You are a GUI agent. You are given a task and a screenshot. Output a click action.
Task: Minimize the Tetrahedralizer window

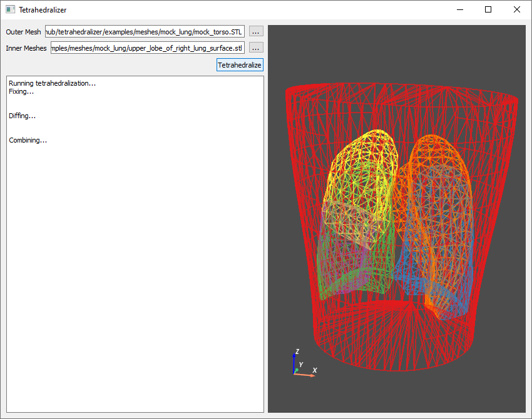click(460, 9)
